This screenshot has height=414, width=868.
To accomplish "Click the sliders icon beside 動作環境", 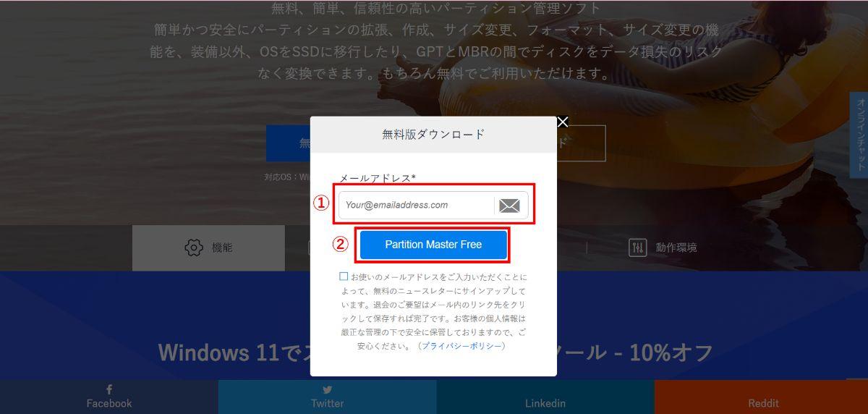I will click(637, 248).
